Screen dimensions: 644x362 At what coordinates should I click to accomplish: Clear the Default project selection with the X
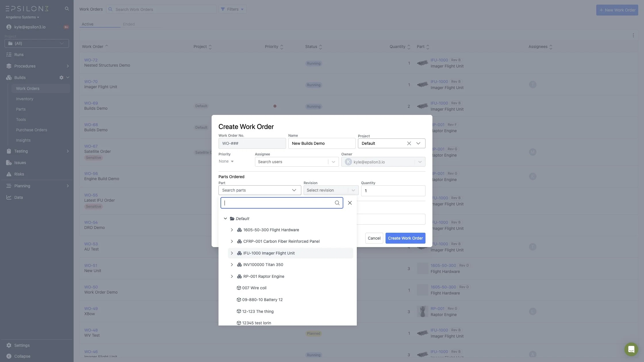(x=409, y=143)
